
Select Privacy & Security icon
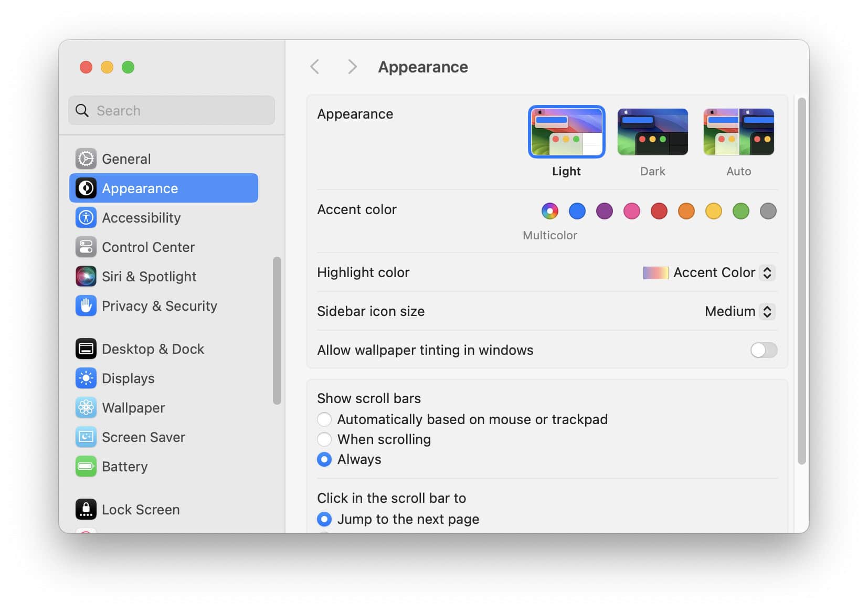click(86, 305)
